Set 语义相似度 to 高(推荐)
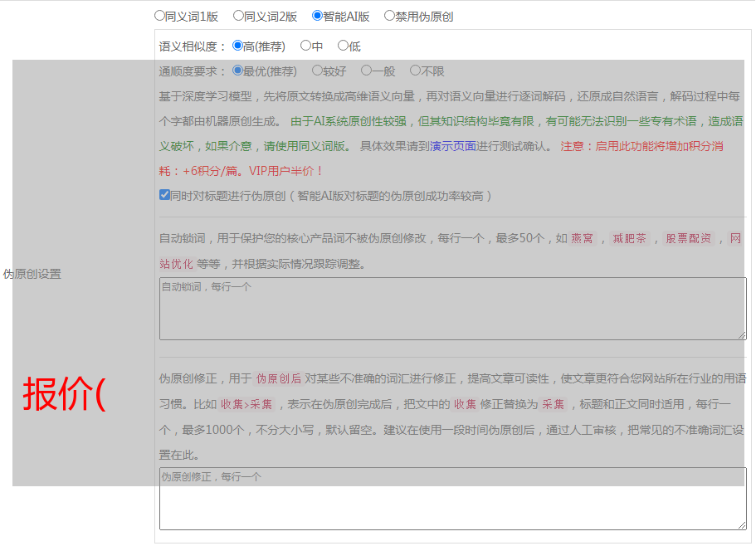 [x=238, y=46]
